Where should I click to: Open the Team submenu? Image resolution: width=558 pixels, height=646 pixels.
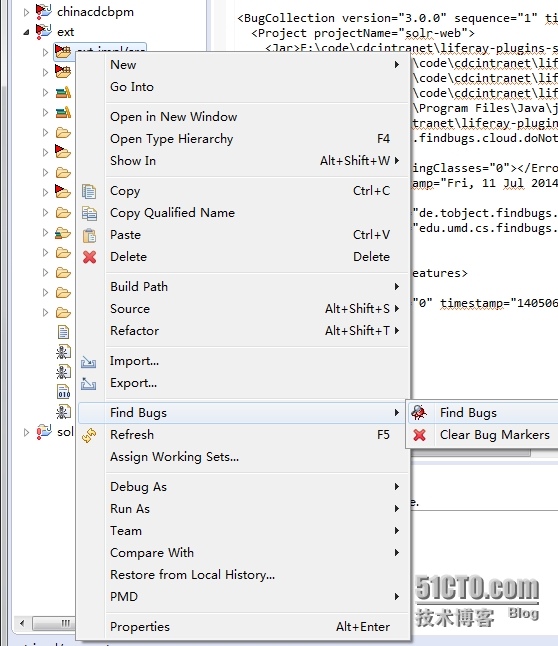(258, 531)
